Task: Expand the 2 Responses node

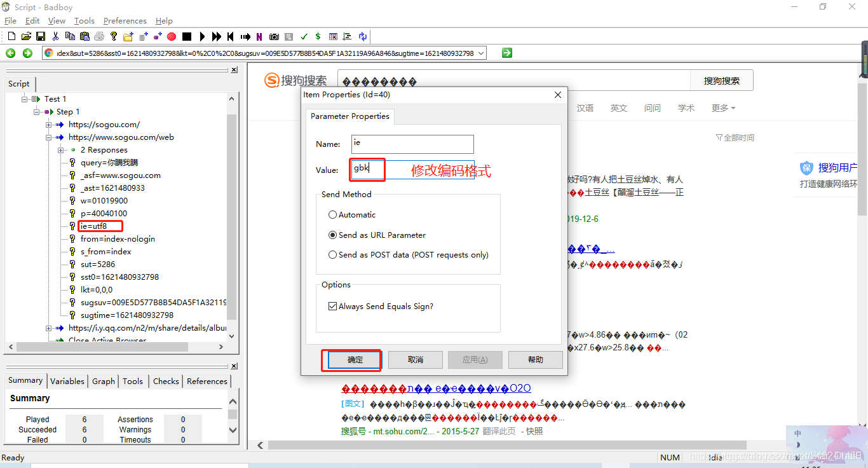Action: [61, 150]
